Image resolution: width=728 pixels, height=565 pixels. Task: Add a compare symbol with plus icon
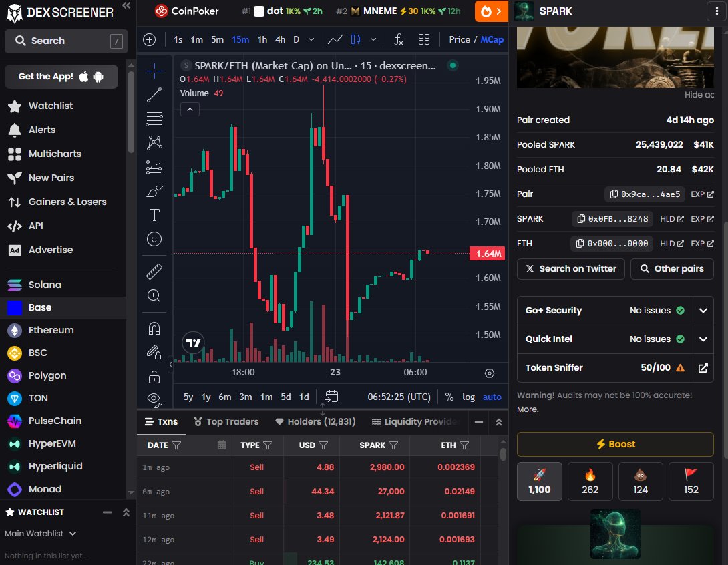pos(149,40)
